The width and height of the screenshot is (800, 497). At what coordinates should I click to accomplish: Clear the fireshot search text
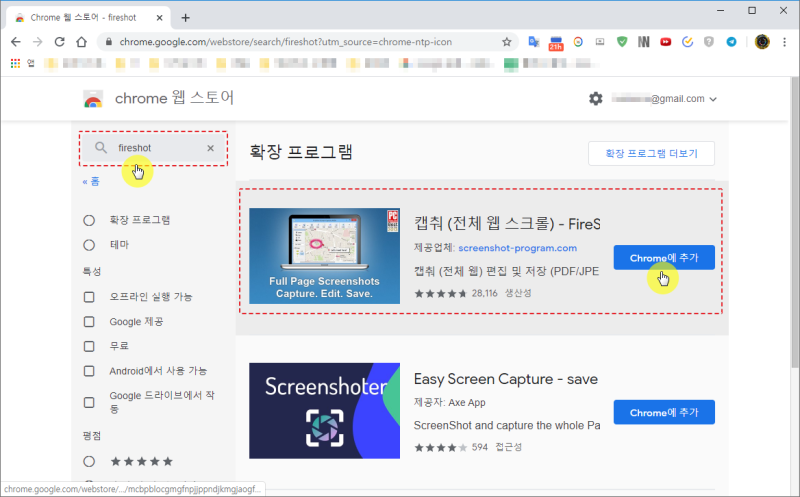tap(210, 148)
